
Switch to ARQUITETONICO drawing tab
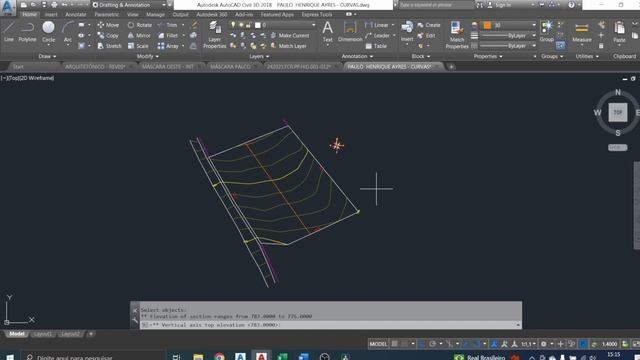coord(95,67)
